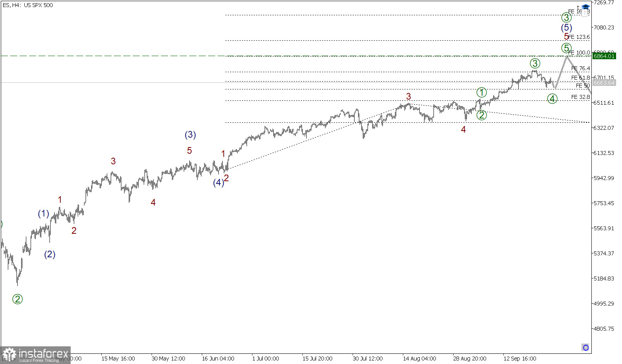Select the green dashed horizontal line at 6864.01
622x364 pixels.
pyautogui.click(x=296, y=56)
